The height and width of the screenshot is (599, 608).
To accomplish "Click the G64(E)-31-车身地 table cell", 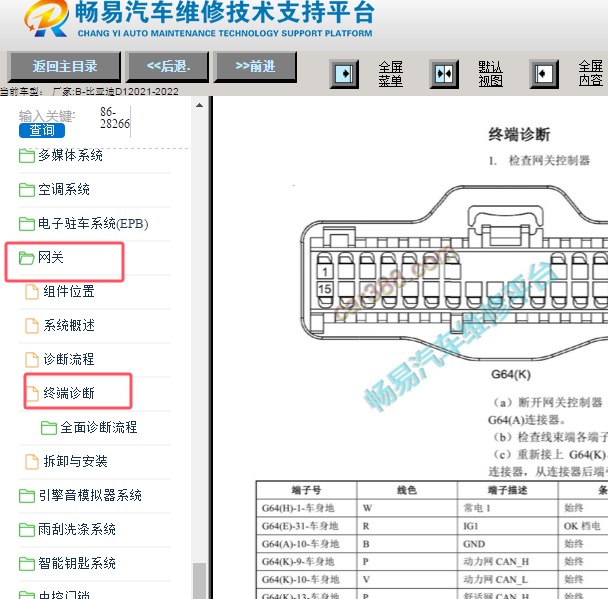I will point(306,526).
